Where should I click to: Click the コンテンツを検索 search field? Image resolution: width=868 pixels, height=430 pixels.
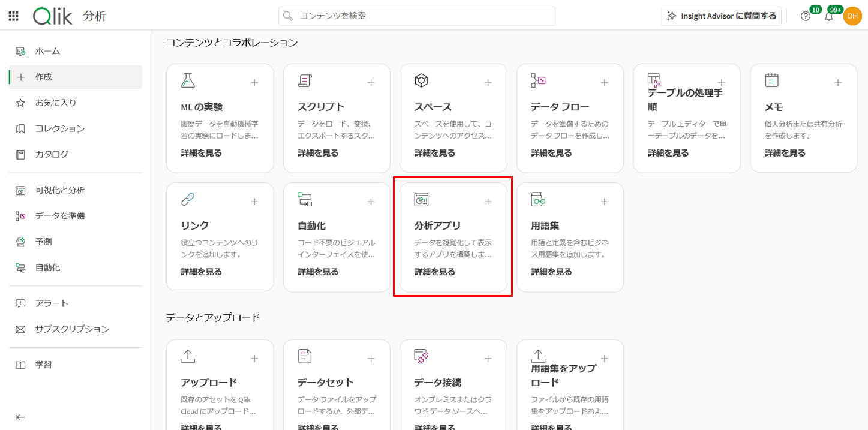pos(416,16)
